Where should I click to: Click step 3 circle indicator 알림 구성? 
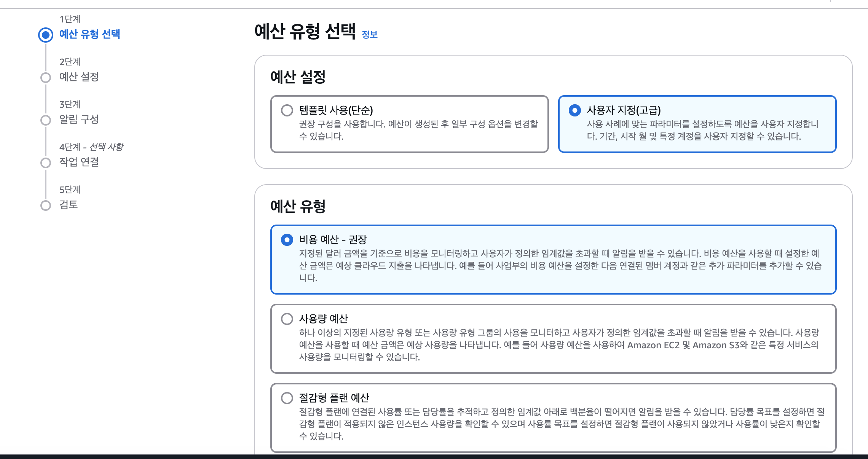(46, 120)
